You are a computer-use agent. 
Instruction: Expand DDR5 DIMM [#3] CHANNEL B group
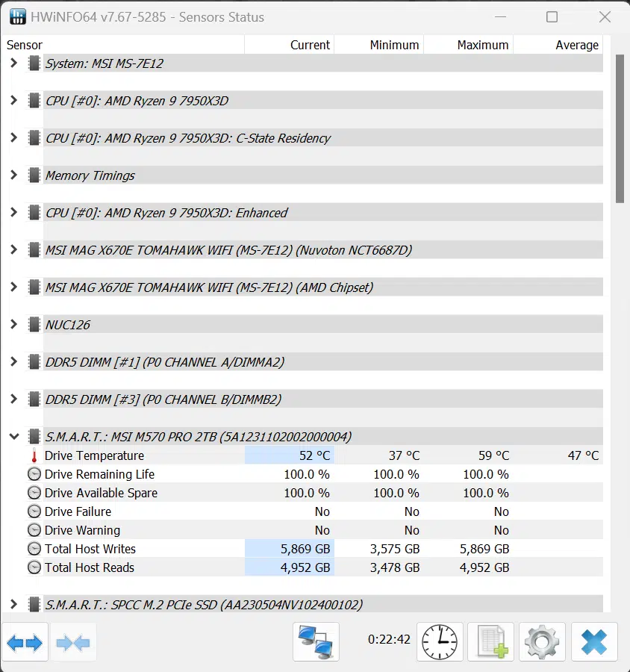[x=13, y=399]
